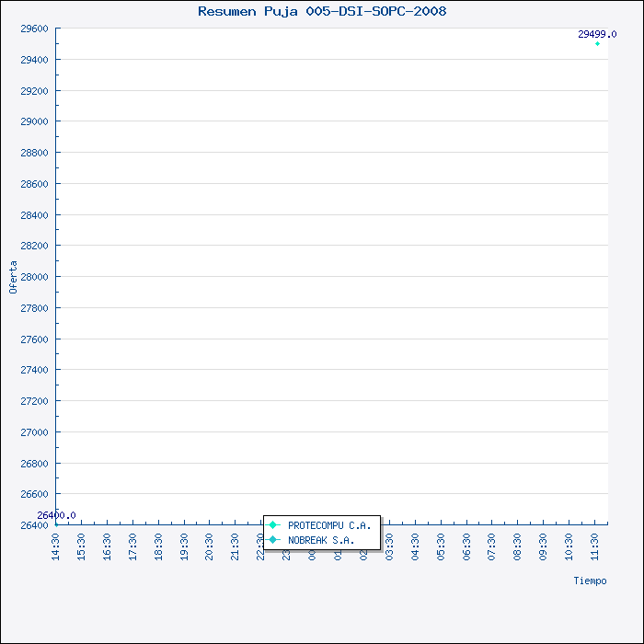Click the 11:30 time label on X axis
Viewport: 644px width, 644px height.
point(596,545)
